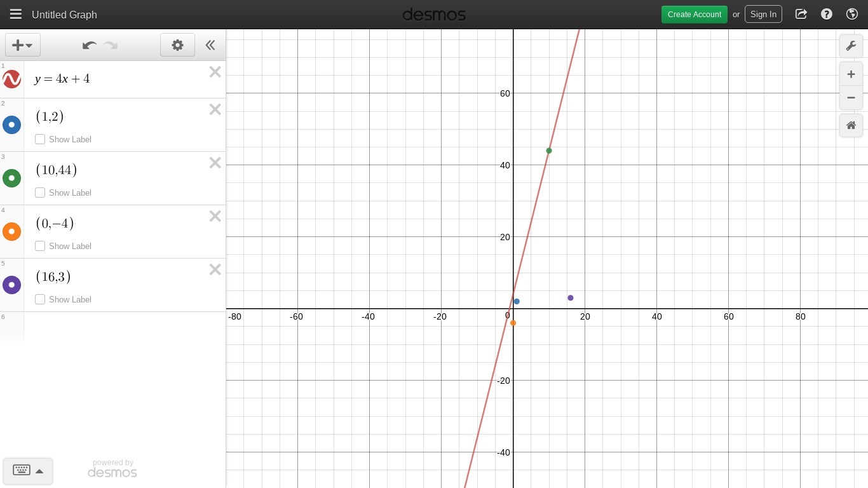Open the Graph Settings wrench
This screenshot has width=868, height=488.
851,46
